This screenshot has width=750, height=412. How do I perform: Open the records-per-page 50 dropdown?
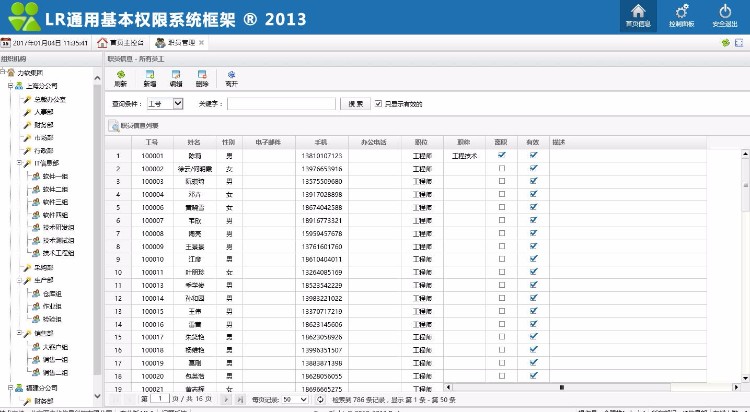(x=295, y=399)
